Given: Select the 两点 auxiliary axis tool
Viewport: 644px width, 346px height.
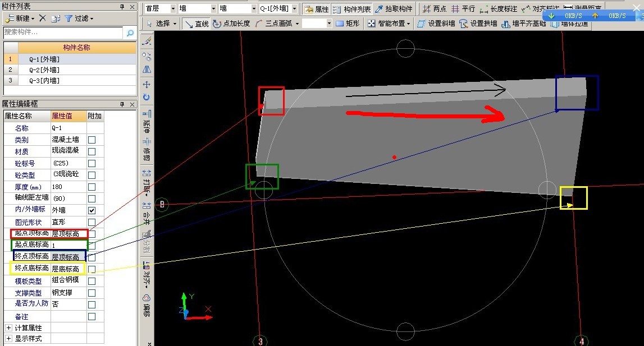Looking at the screenshot, I should point(435,9).
